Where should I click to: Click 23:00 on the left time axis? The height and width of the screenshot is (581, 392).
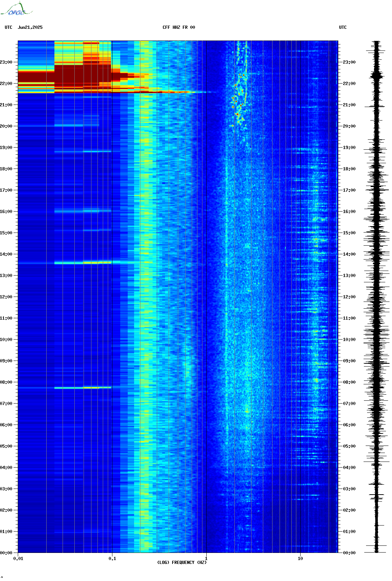tap(6, 62)
